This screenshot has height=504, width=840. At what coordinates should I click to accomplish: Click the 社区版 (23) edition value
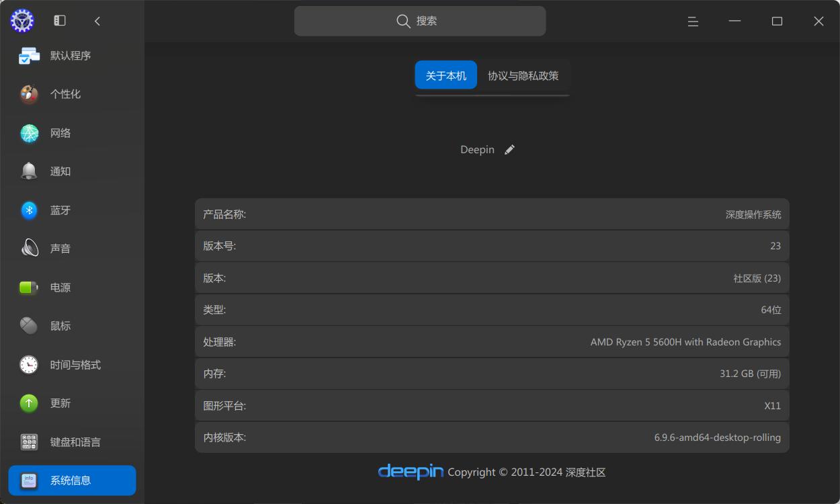point(757,278)
